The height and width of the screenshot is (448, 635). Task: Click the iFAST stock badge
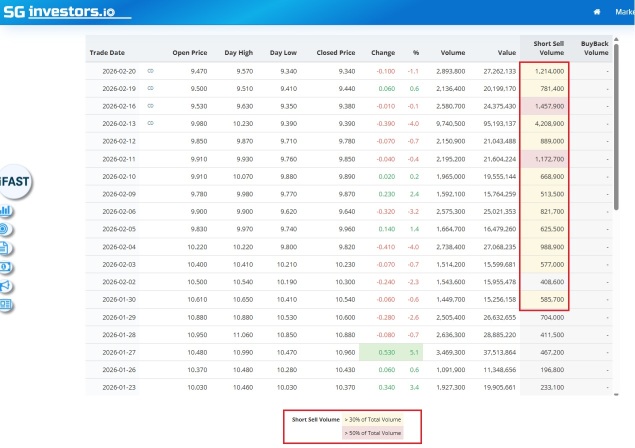coord(15,182)
